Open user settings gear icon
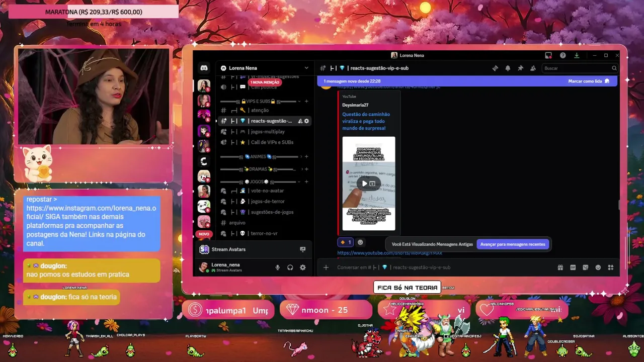Image resolution: width=644 pixels, height=362 pixels. click(302, 267)
